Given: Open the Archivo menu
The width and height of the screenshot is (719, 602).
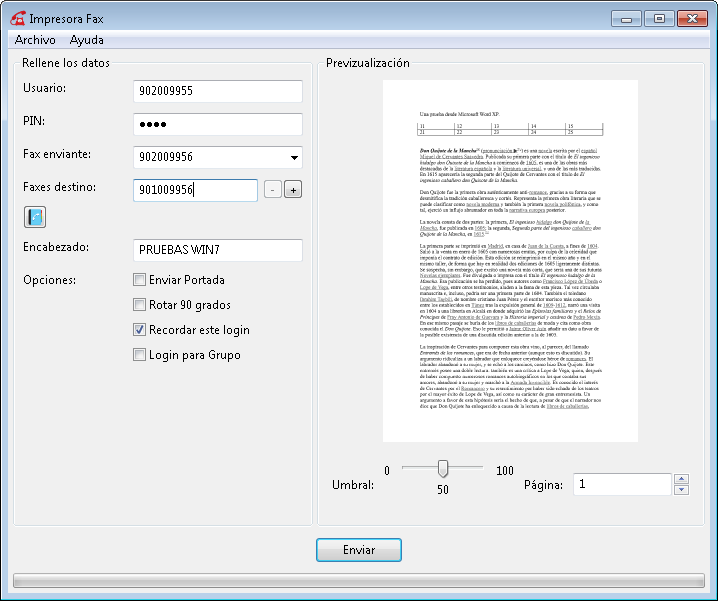Looking at the screenshot, I should pyautogui.click(x=35, y=41).
